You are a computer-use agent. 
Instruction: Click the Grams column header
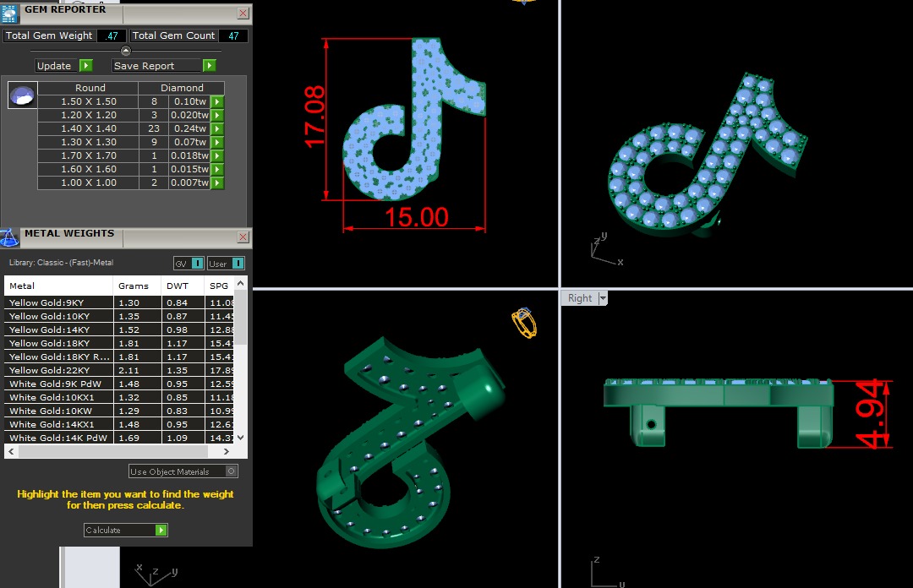[137, 286]
